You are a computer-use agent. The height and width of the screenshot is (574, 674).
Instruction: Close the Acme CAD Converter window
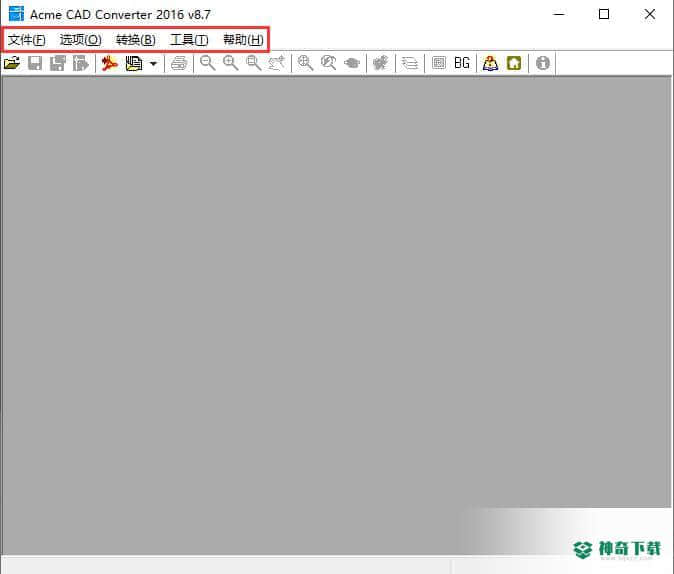650,14
